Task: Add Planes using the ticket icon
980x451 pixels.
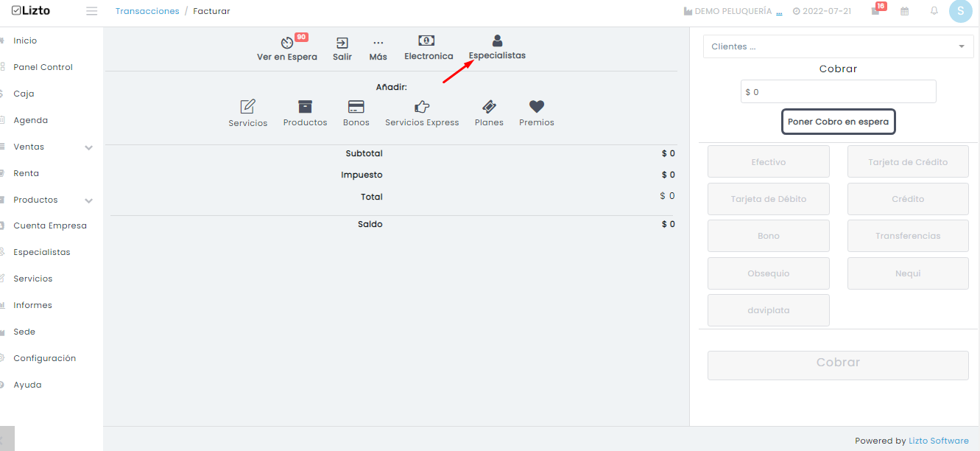Action: (489, 107)
